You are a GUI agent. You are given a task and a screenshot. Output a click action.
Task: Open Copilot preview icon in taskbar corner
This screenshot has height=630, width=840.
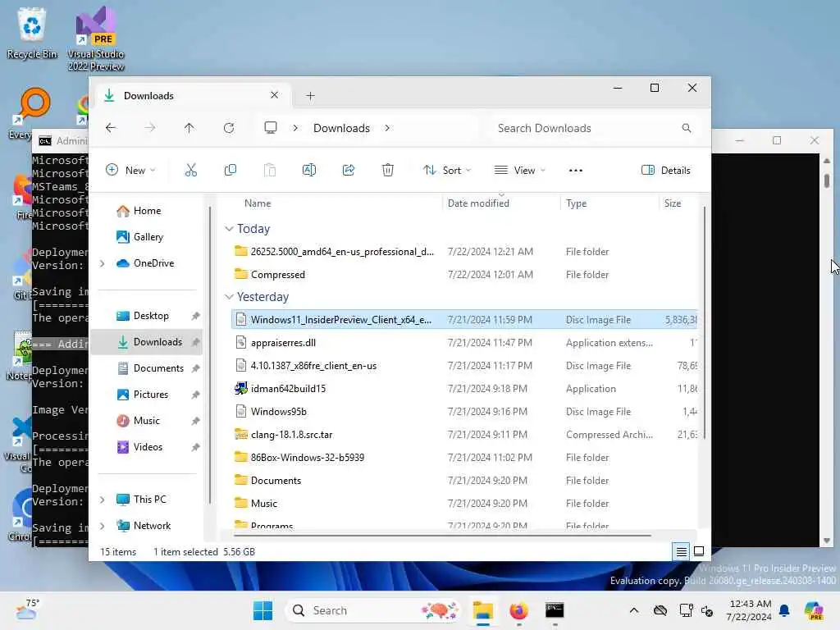tap(814, 610)
